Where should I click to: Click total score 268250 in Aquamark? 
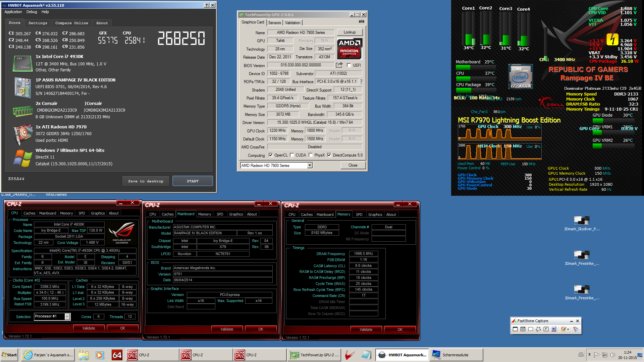[x=181, y=38]
